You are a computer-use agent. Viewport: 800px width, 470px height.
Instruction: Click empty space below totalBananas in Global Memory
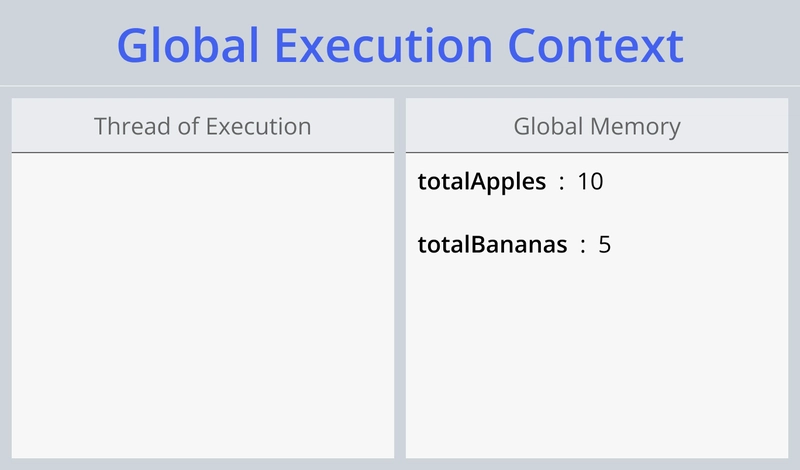coord(597,357)
